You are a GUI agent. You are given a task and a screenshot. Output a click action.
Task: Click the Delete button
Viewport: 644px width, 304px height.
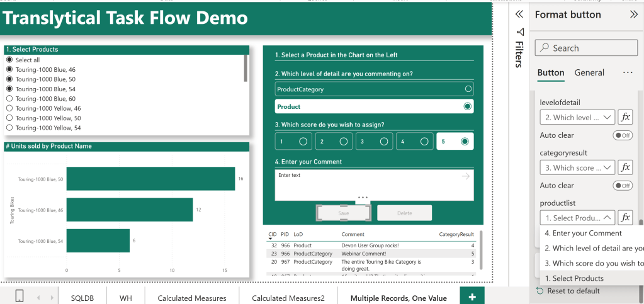(404, 213)
